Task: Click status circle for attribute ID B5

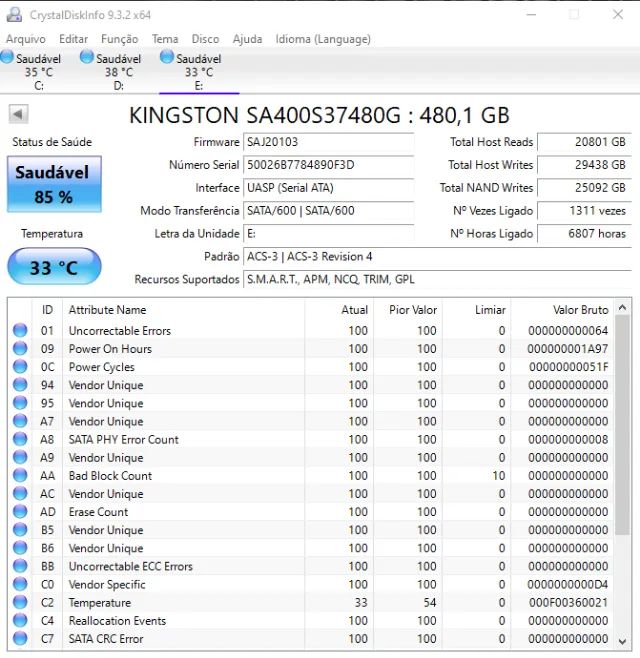Action: tap(20, 530)
